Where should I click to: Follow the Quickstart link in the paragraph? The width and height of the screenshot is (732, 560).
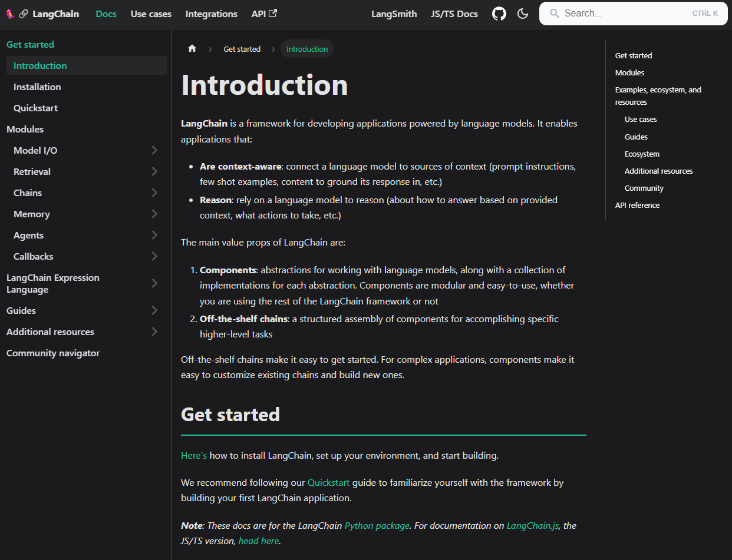(328, 482)
